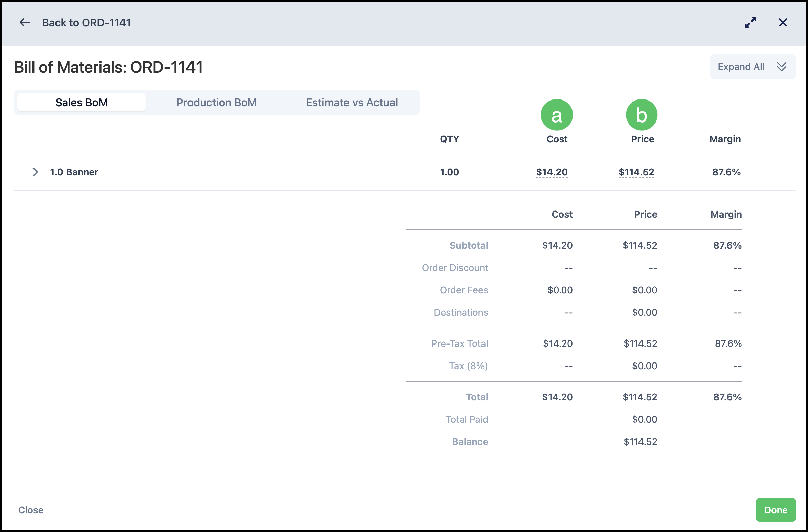Click the Back to ORD-1141 link
The height and width of the screenshot is (532, 808).
(x=86, y=23)
